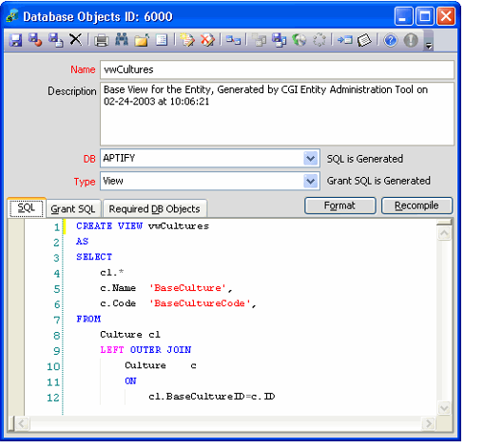
Task: Switch to the Grant SQL tab
Action: 73,209
